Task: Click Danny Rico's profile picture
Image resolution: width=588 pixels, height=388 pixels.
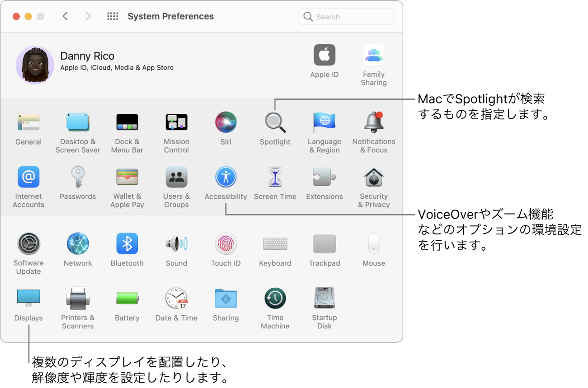Action: point(35,65)
